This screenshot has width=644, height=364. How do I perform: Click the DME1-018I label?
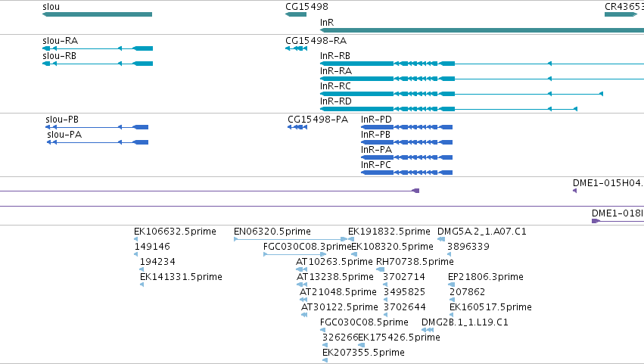(618, 213)
